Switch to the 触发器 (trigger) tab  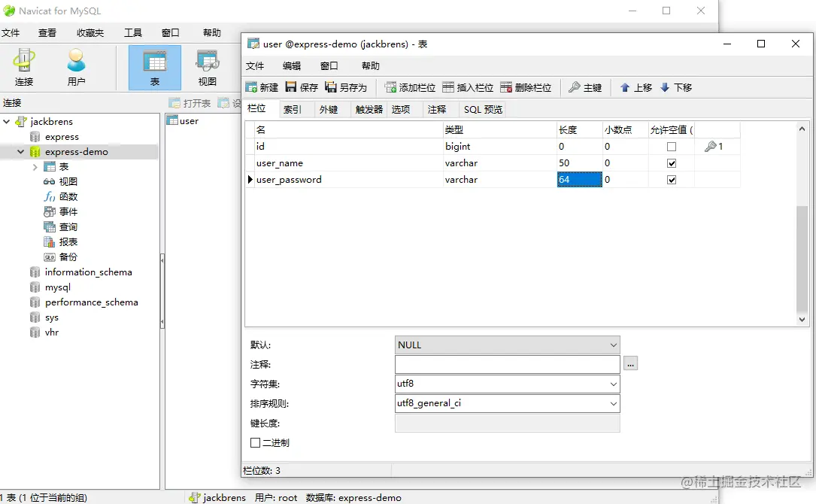click(x=369, y=109)
